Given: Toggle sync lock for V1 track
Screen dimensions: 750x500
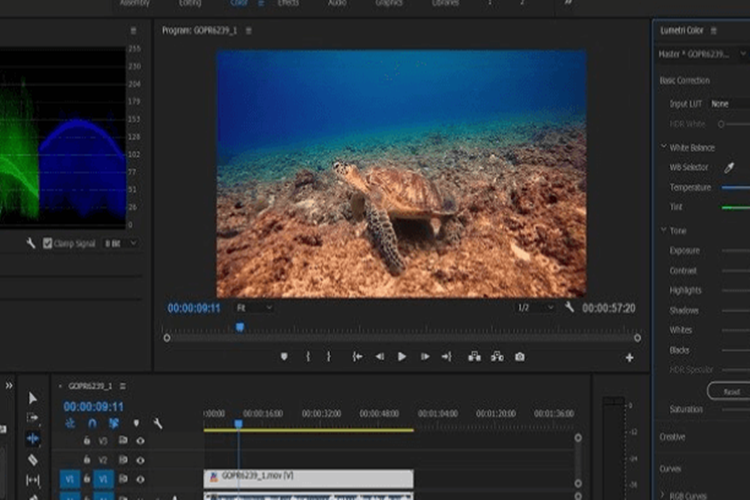Looking at the screenshot, I should point(123,479).
